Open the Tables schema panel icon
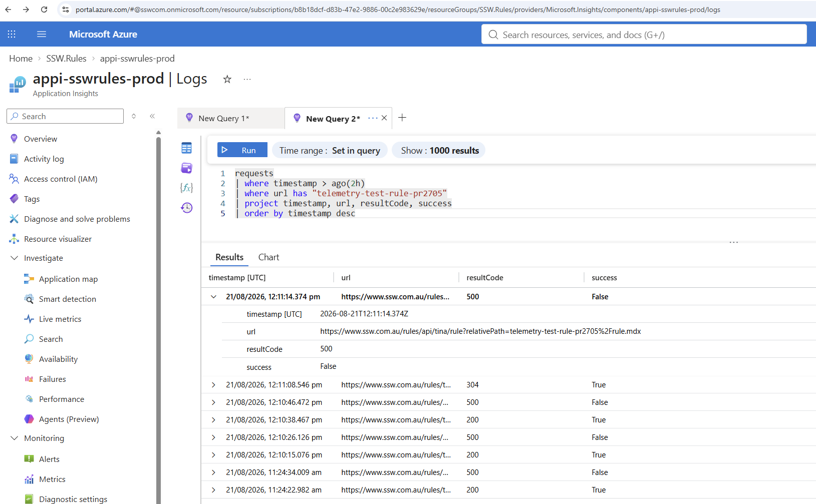Viewport: 816px width, 504px height. tap(187, 148)
